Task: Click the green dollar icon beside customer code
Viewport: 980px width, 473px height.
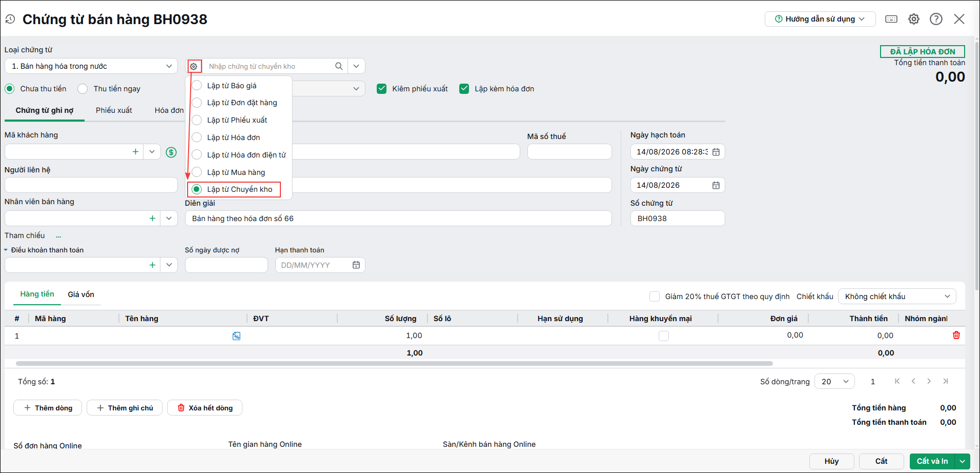Action: click(x=171, y=152)
